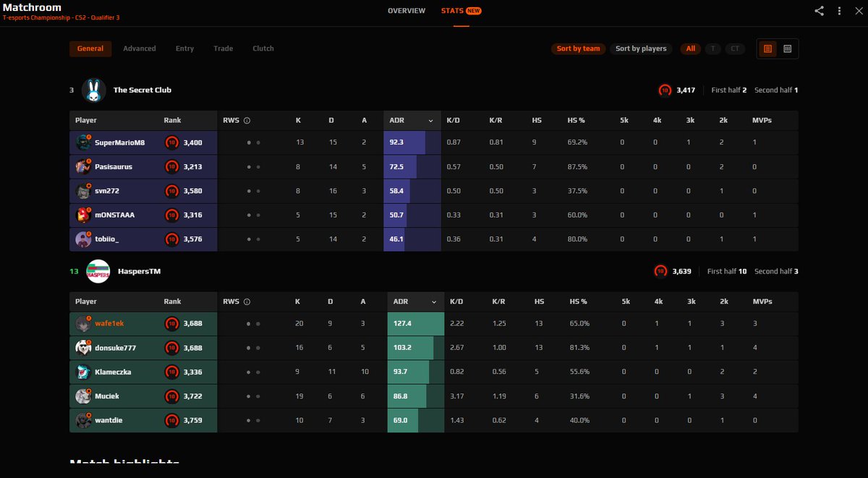Screen dimensions: 868x478
Task: Select the Clutch stats tab
Action: [x=263, y=48]
